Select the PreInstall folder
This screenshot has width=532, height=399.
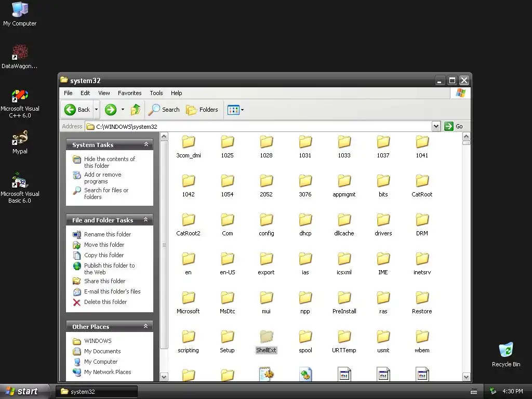click(x=344, y=303)
